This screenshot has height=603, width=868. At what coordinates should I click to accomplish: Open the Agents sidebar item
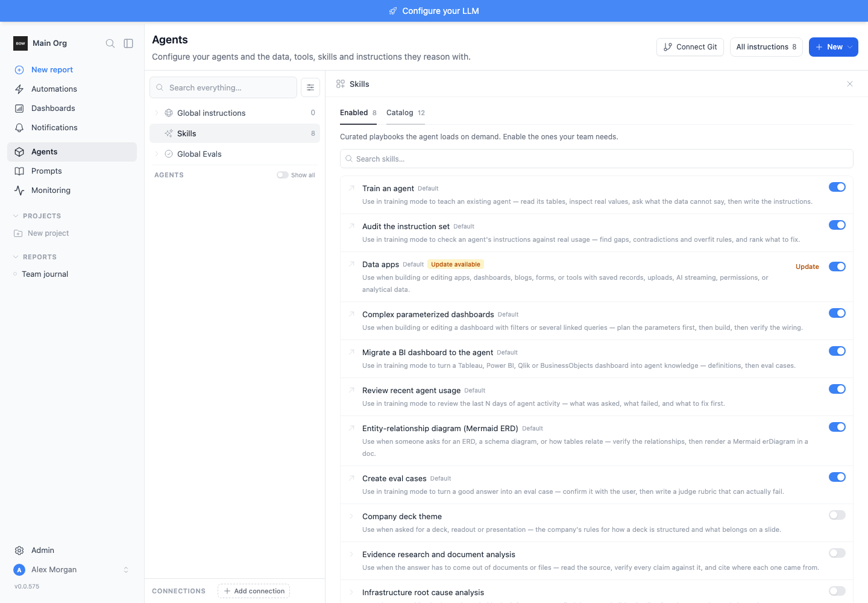72,152
